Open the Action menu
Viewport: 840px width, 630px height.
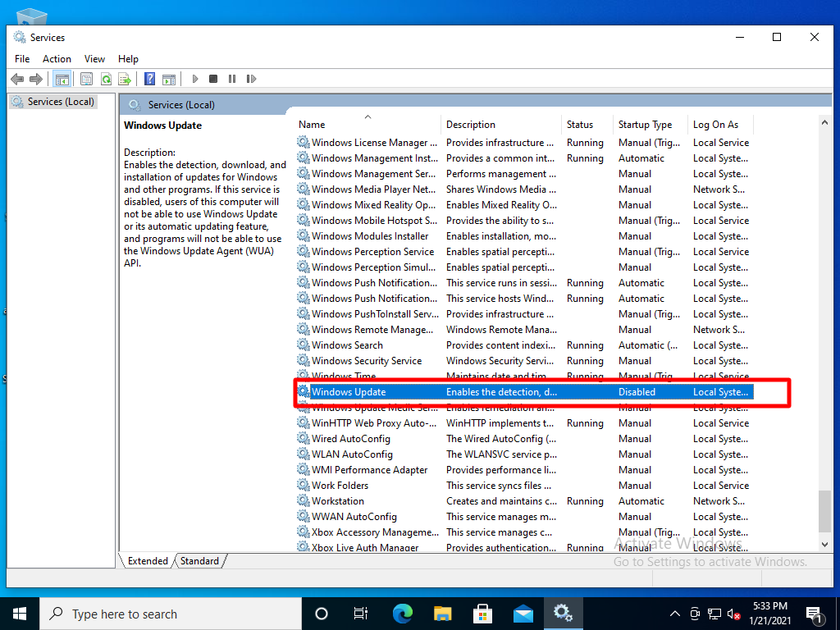(x=57, y=59)
